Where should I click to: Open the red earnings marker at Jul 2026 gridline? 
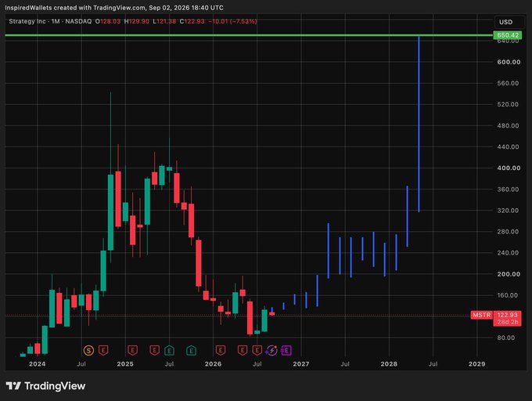click(x=257, y=350)
